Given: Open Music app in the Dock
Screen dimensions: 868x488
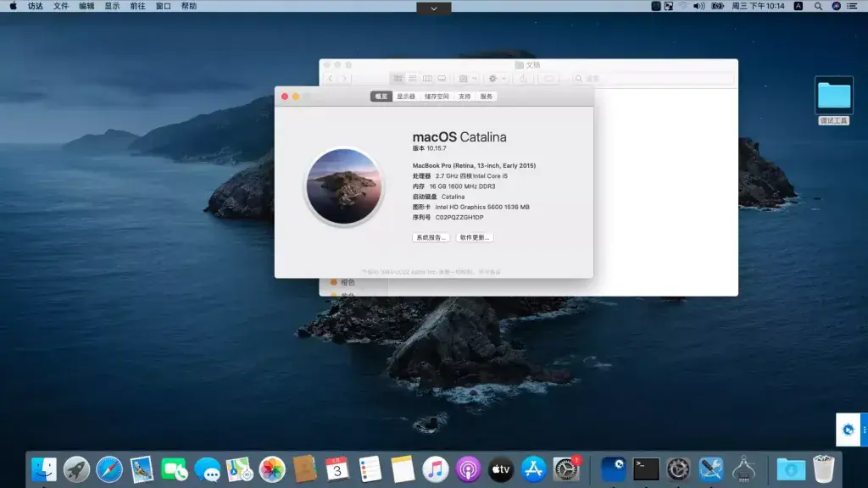Looking at the screenshot, I should pos(435,469).
